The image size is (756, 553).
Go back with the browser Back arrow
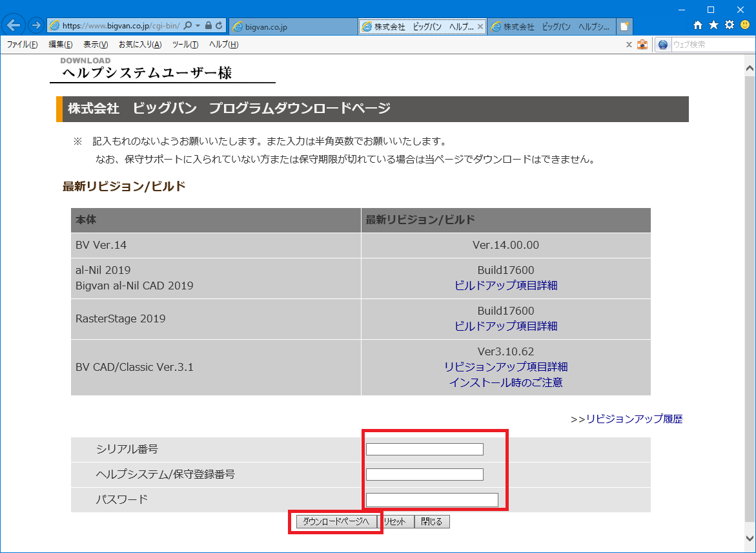[14, 26]
